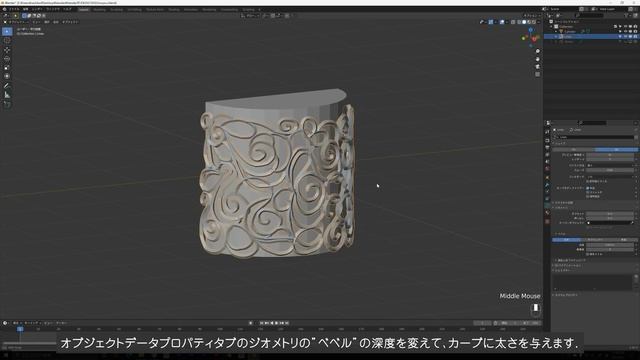Viewport: 640px width, 360px height.
Task: Open the File menu
Action: point(14,9)
